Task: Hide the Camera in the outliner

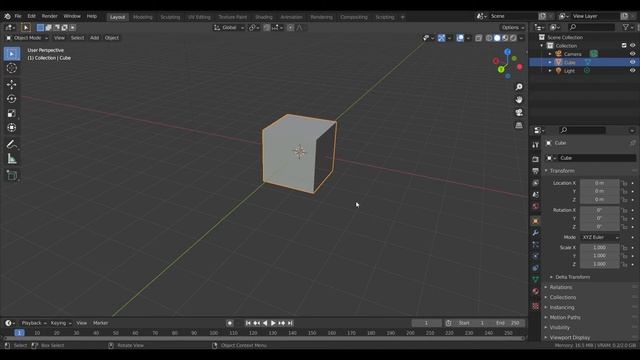Action: pos(632,54)
